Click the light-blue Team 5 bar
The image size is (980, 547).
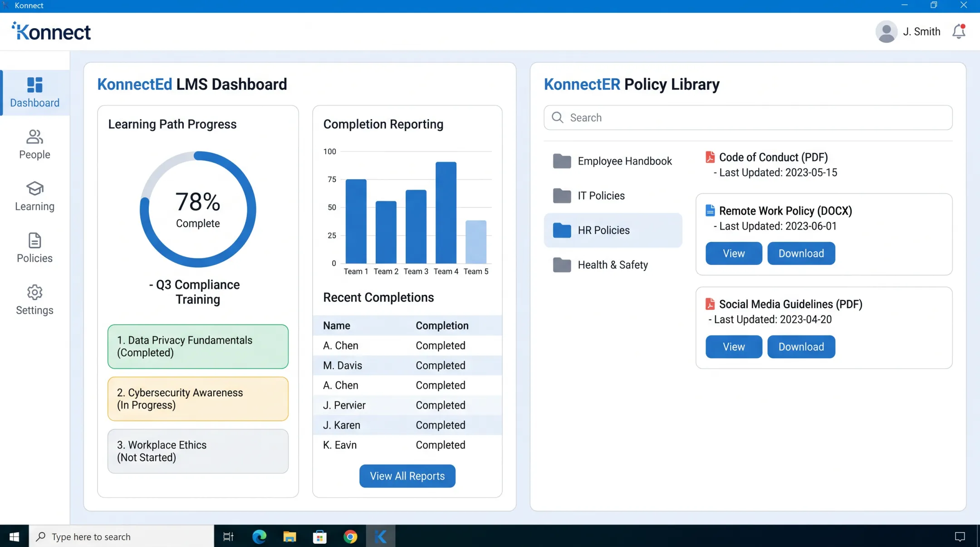[476, 242]
